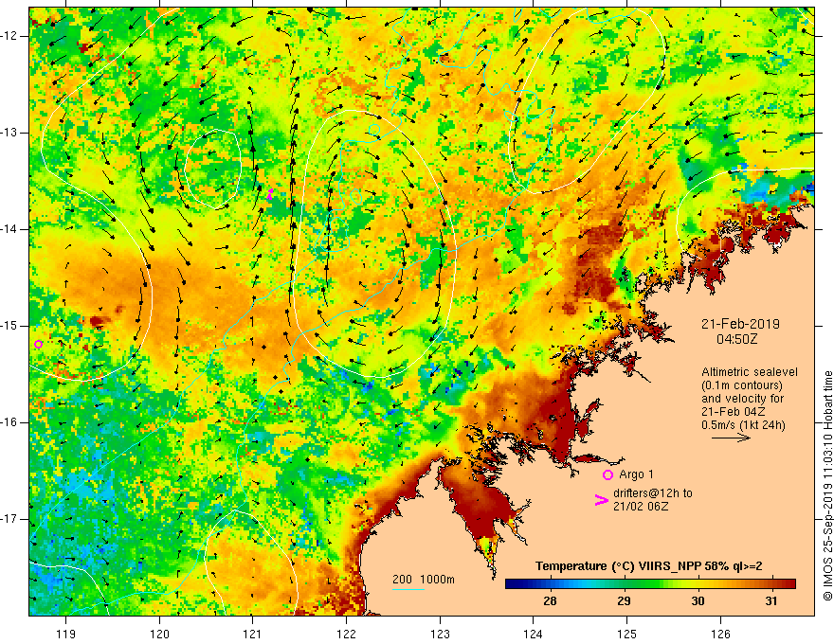Viewport: 834px width, 644px height.
Task: Click the 'Altimetric sealevel' text
Action: click(x=750, y=372)
